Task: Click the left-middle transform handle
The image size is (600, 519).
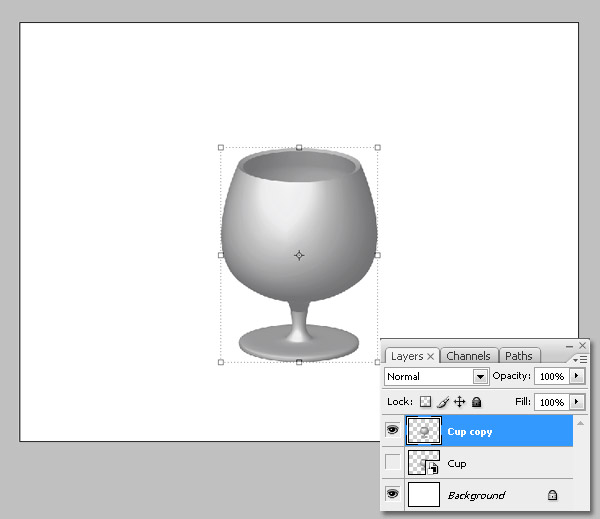Action: tap(221, 255)
